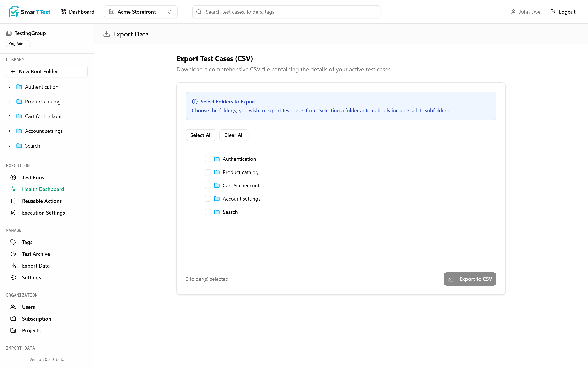This screenshot has width=588, height=368.
Task: Click the Dashboard grid icon
Action: tap(63, 12)
